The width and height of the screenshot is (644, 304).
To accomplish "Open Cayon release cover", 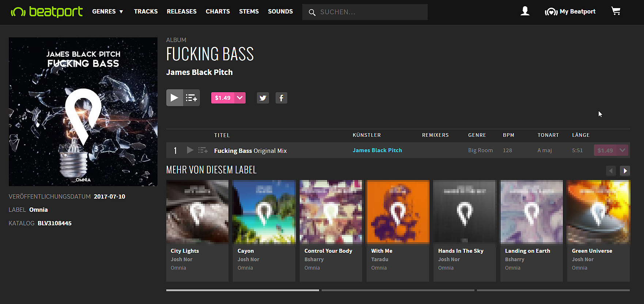I will (x=264, y=212).
